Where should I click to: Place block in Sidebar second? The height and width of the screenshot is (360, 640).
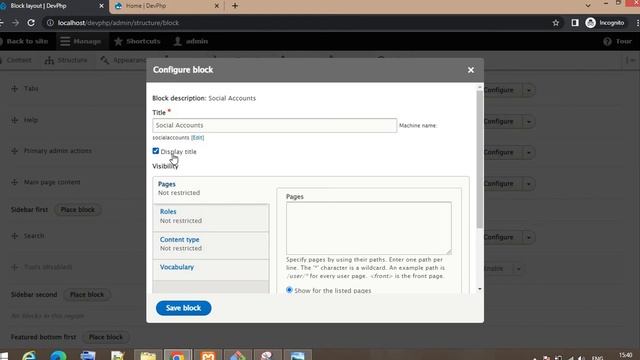87,294
